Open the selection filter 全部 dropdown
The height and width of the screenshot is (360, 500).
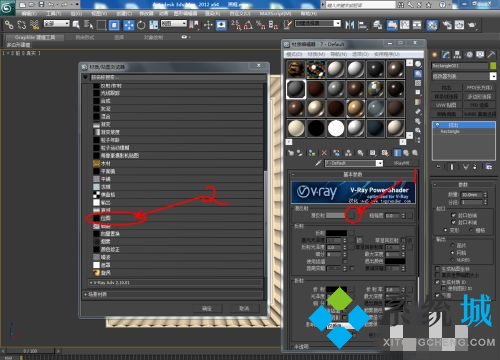coord(57,24)
